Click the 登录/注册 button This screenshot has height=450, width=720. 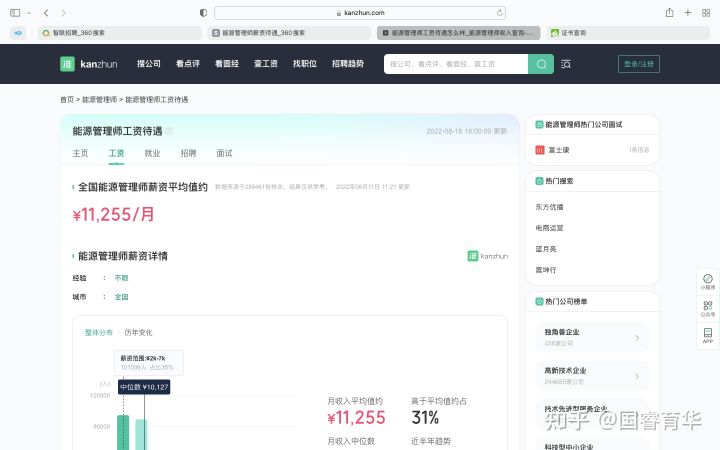pos(639,64)
